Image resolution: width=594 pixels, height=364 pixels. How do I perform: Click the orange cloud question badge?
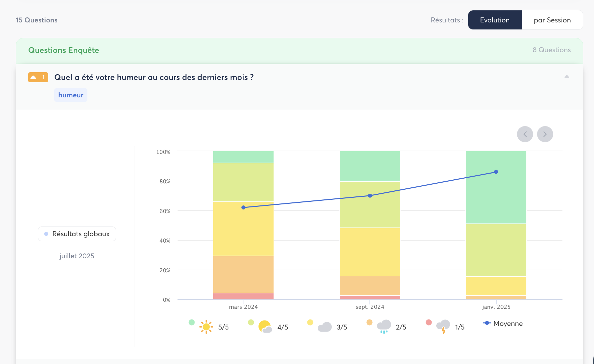click(x=38, y=77)
